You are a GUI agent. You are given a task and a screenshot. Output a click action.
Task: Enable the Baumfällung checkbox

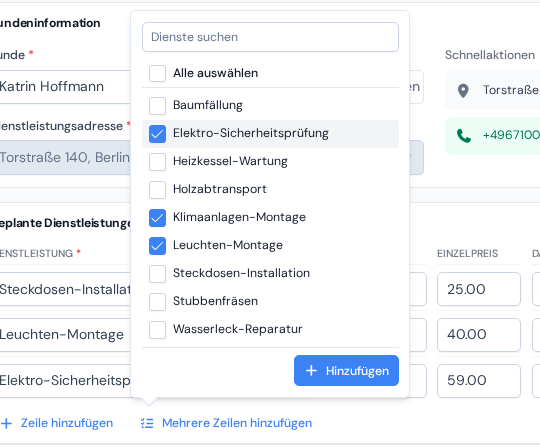pyautogui.click(x=157, y=105)
